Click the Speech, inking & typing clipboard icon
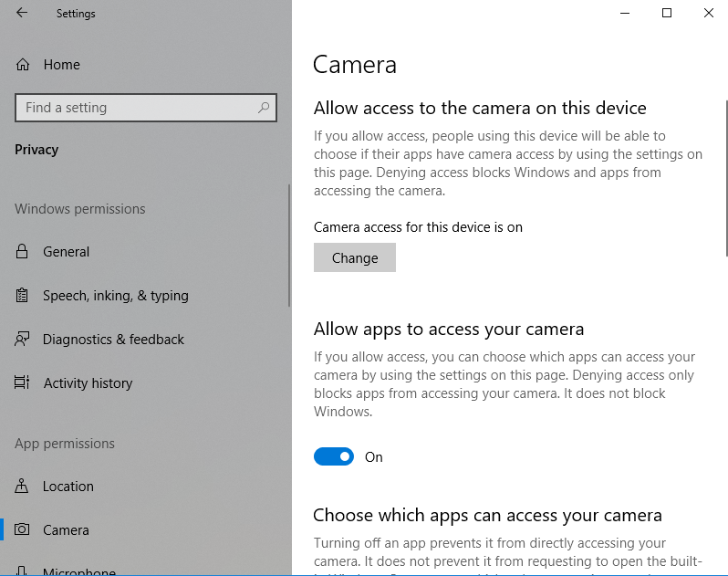The image size is (728, 576). click(23, 296)
